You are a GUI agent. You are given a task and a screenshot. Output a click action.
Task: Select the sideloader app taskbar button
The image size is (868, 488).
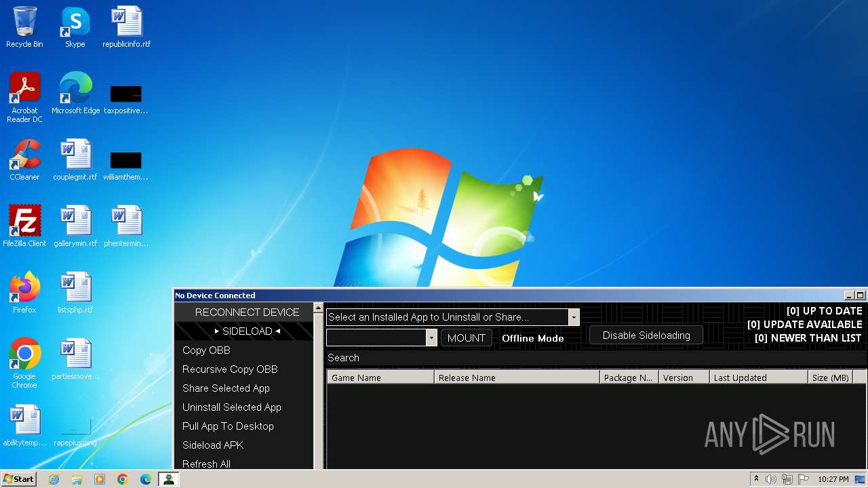(x=168, y=479)
